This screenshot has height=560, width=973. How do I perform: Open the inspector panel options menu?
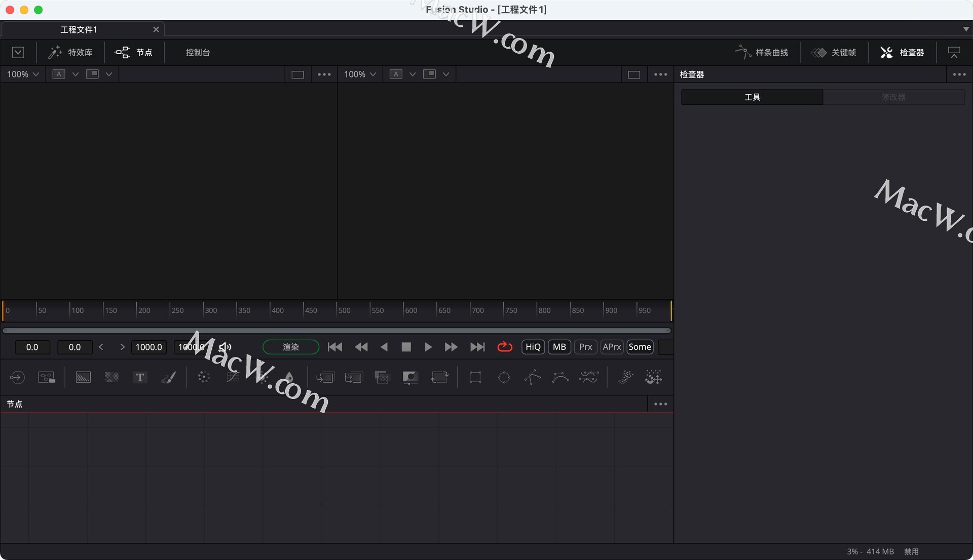[x=959, y=74]
